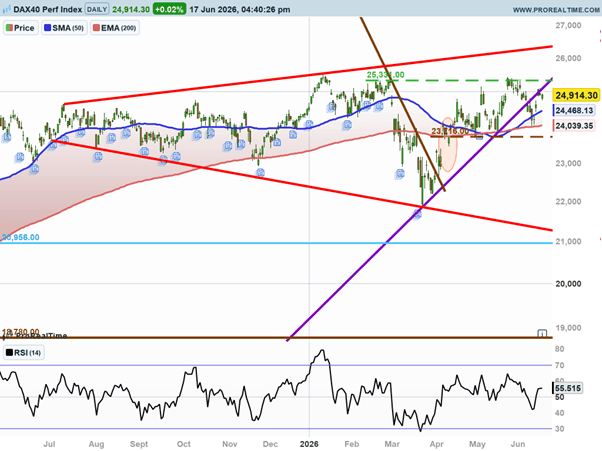The image size is (602, 451).
Task: Click the 55.515 RSI value label
Action: pyautogui.click(x=568, y=388)
